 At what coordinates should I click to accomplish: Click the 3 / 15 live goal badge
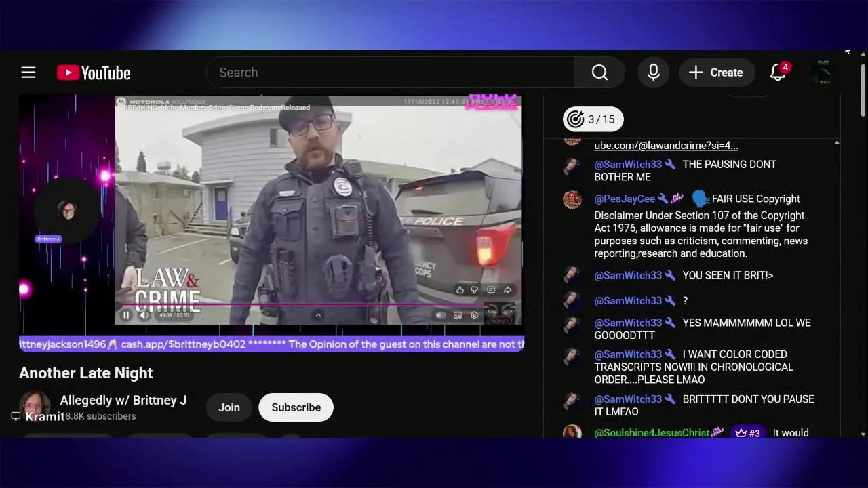click(x=592, y=119)
